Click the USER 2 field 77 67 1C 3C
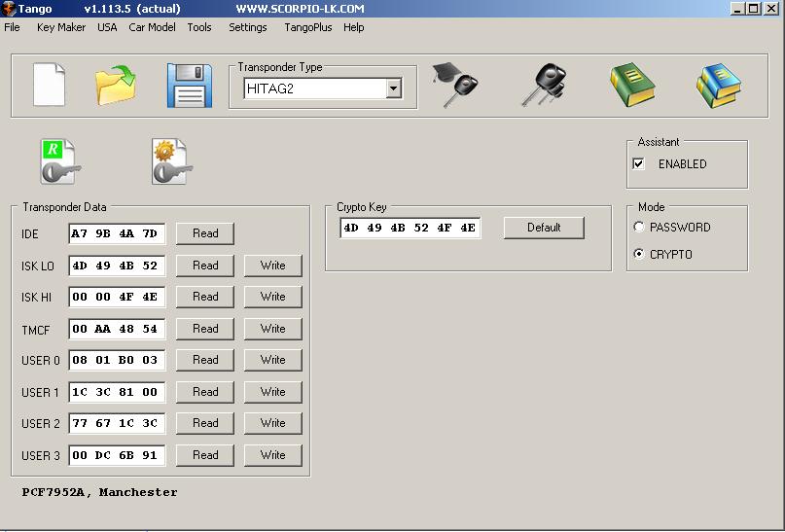This screenshot has width=785, height=532. click(x=117, y=423)
